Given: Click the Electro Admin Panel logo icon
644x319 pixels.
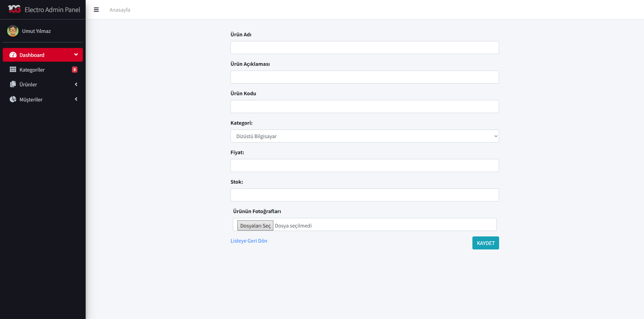Looking at the screenshot, I should coord(14,9).
